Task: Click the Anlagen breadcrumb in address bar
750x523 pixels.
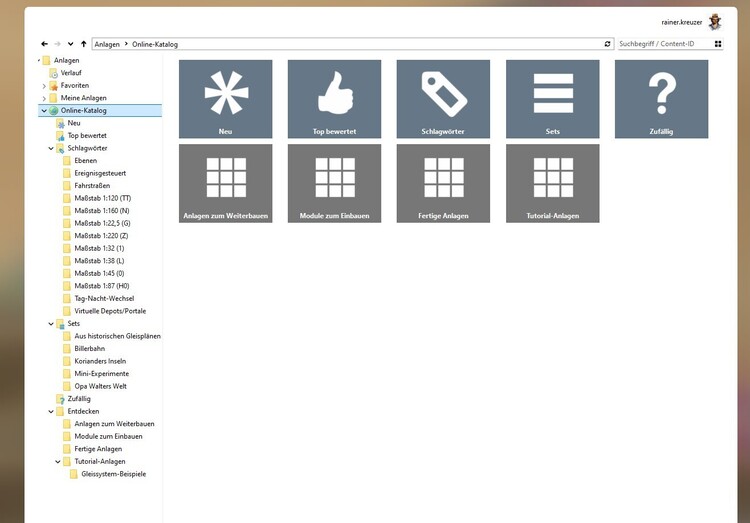Action: (x=107, y=44)
